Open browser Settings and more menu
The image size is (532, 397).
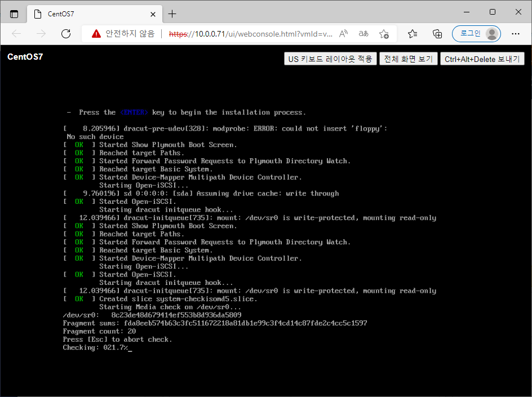515,34
